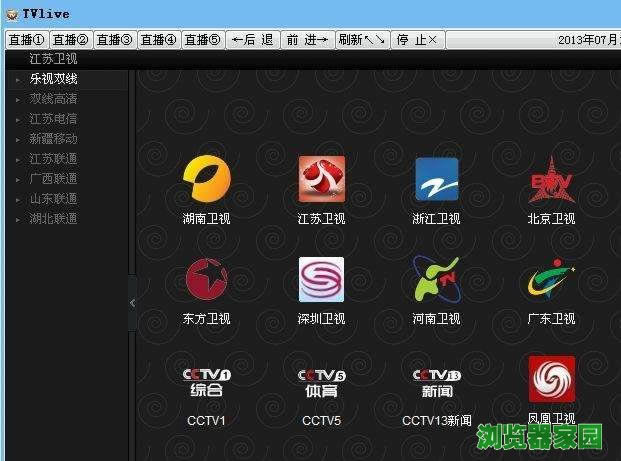Open the 东方卫视 red star logo

tap(207, 279)
